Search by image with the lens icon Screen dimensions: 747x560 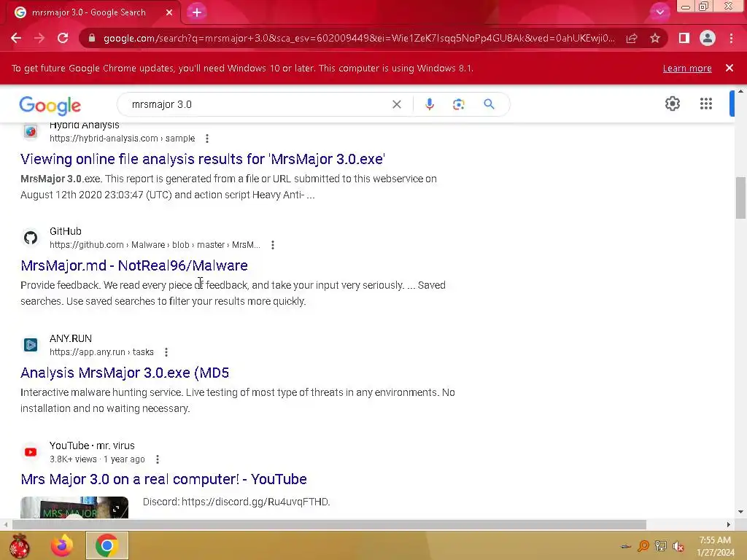point(458,104)
